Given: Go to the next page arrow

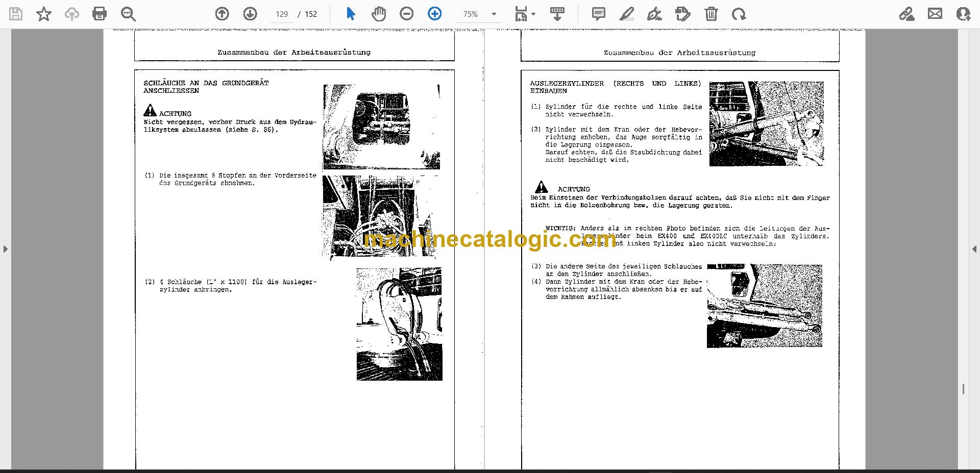Looking at the screenshot, I should point(250,14).
